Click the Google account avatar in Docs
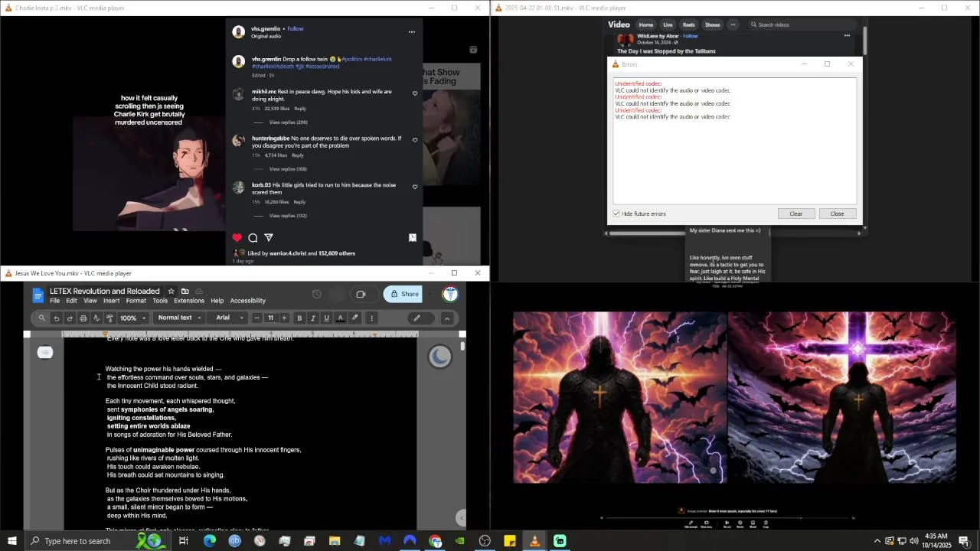980x551 pixels. 450,294
